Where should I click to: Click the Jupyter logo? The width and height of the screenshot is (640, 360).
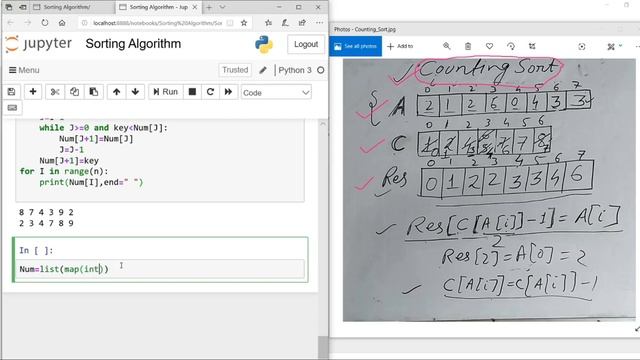click(x=38, y=44)
